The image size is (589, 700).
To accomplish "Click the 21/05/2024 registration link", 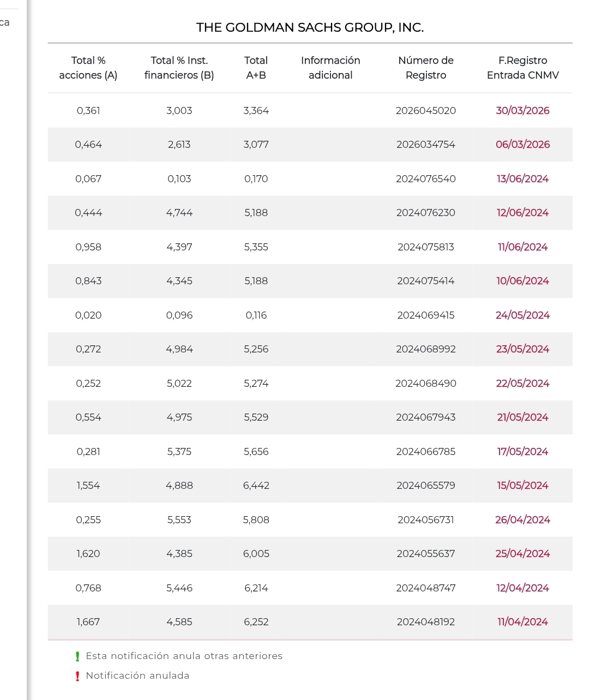I will point(522,417).
